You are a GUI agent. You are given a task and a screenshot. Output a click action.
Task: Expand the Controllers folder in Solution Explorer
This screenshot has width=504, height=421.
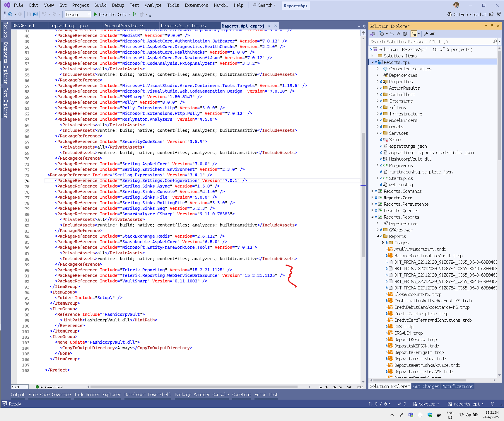(377, 94)
